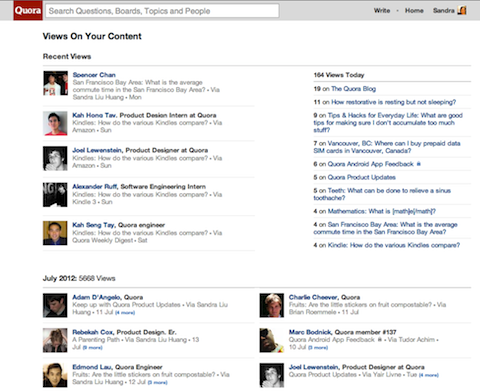Open Joel Lewenstein link in July 2012 section
480x392 pixels.
[x=314, y=367]
